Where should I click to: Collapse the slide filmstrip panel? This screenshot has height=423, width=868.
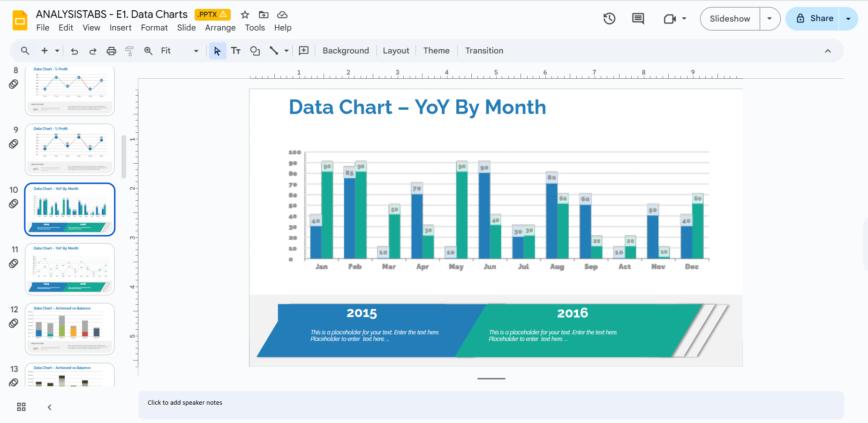tap(50, 407)
